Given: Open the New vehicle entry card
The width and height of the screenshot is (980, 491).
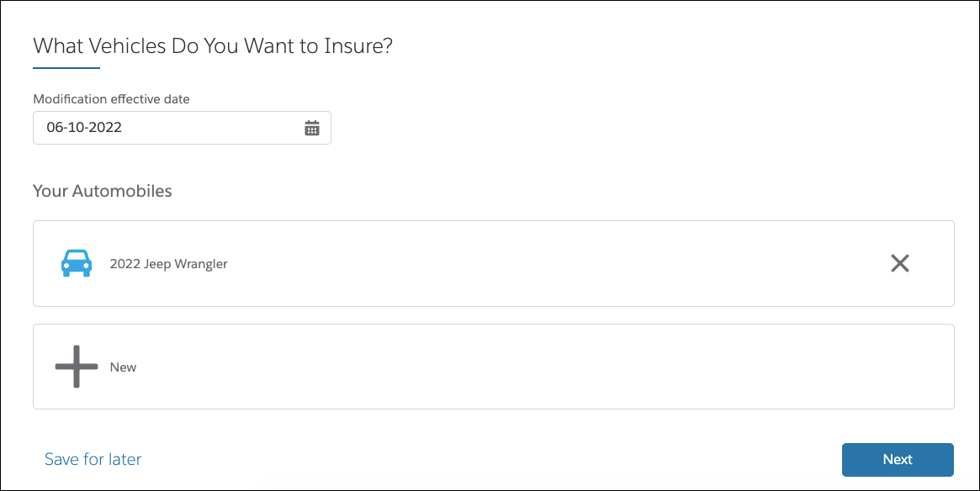Looking at the screenshot, I should coord(493,366).
